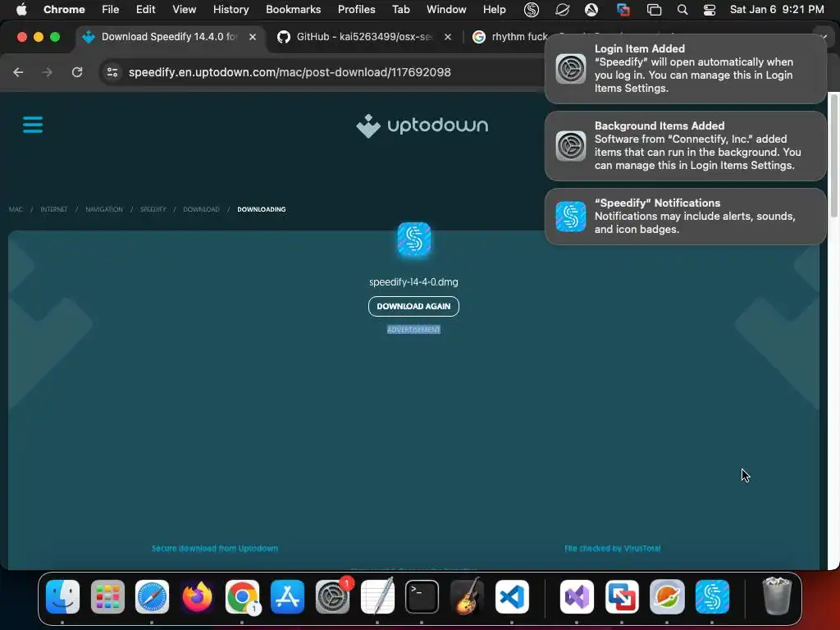
Task: Open Spotlight search in menu bar
Action: pyautogui.click(x=682, y=10)
